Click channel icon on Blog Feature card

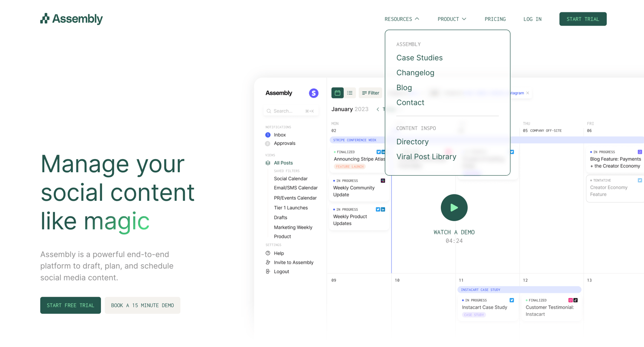pyautogui.click(x=640, y=152)
